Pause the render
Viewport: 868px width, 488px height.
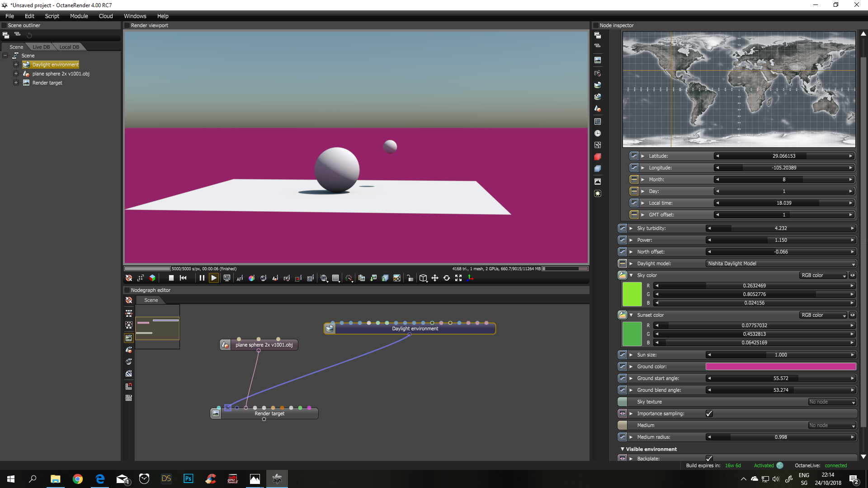(x=202, y=278)
